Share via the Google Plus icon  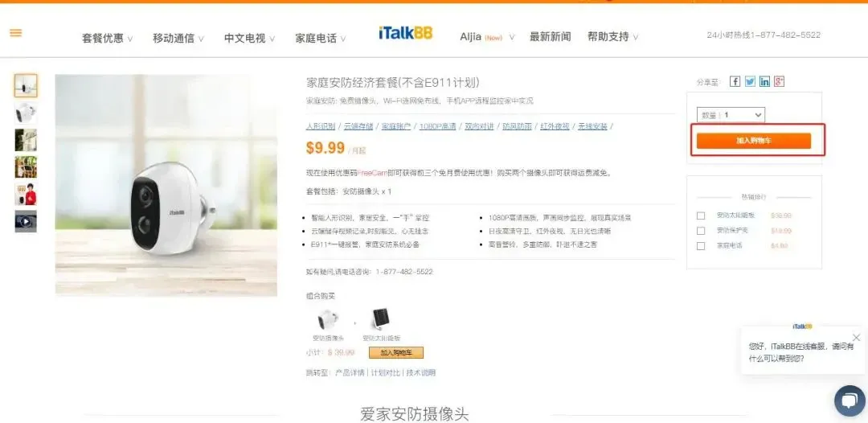780,82
